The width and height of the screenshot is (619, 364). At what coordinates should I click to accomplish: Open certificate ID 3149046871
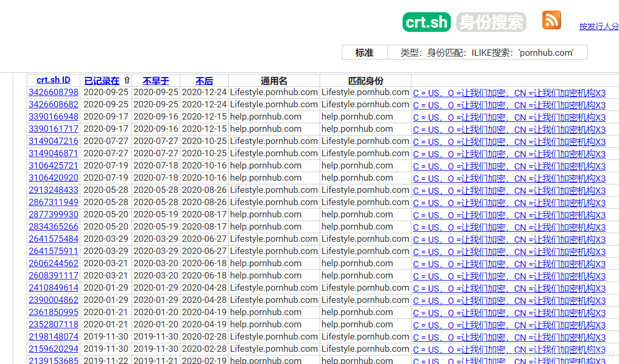click(53, 154)
